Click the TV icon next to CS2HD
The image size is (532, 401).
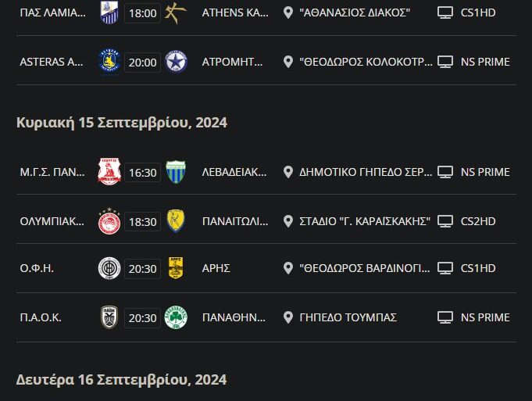pos(445,221)
